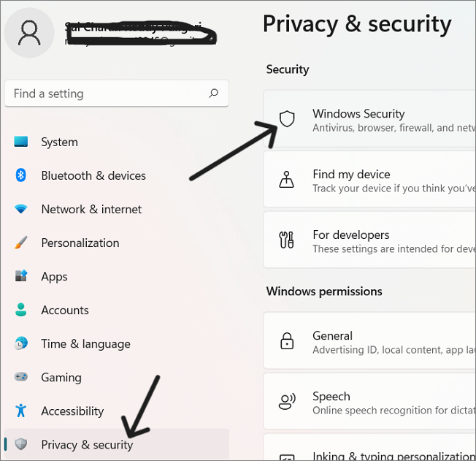476x461 pixels.
Task: Click the Network & internet wifi icon
Action: [x=21, y=209]
